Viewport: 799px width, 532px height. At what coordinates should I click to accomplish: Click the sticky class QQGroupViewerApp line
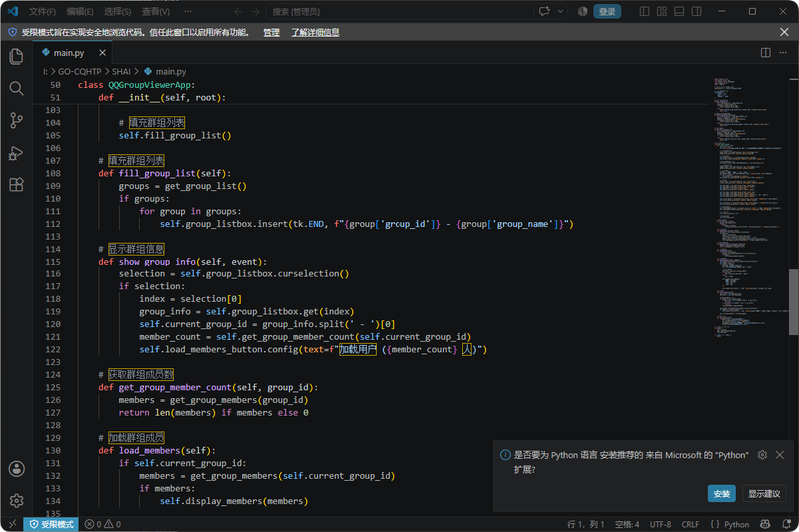click(x=137, y=85)
